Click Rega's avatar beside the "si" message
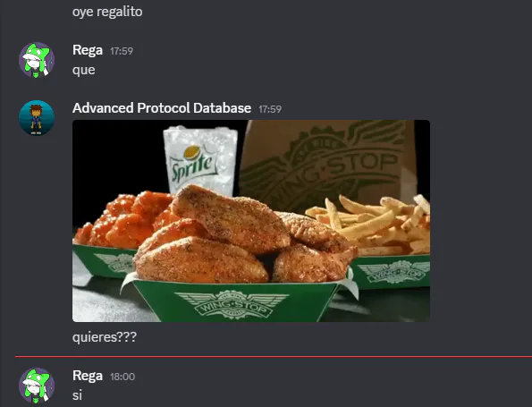The width and height of the screenshot is (532, 407). click(x=37, y=386)
